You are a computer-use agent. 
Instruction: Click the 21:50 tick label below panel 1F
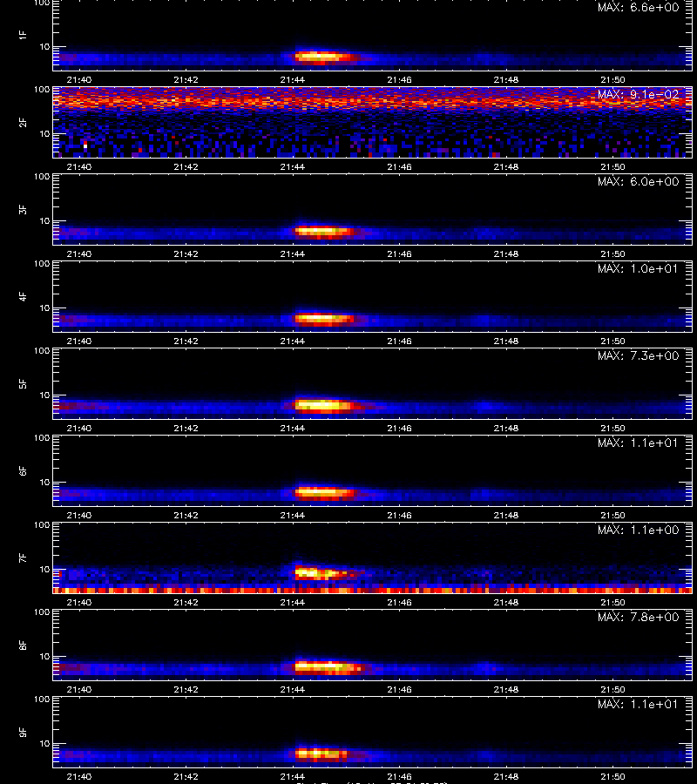tap(612, 79)
